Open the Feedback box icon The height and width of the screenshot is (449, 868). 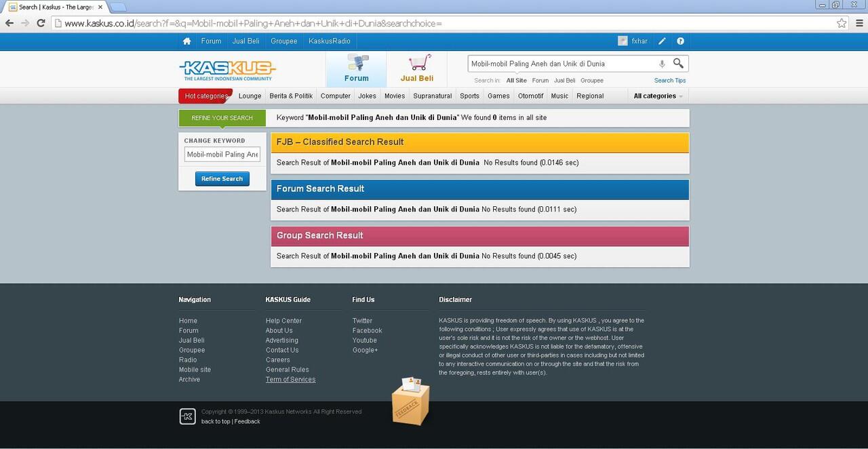click(x=410, y=400)
